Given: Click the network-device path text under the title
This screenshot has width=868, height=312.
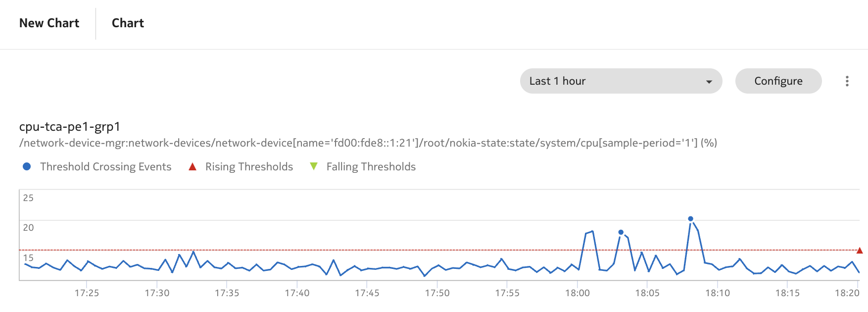Looking at the screenshot, I should 368,143.
